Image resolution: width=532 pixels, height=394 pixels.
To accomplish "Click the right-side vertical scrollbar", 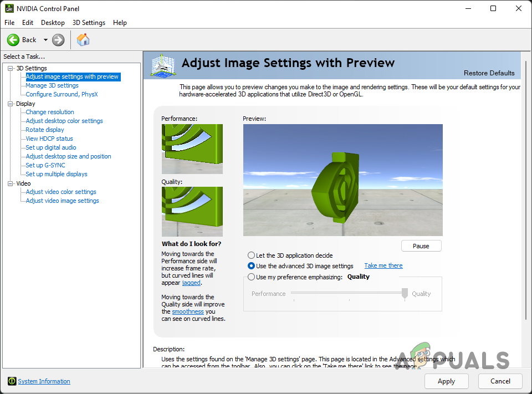I will pos(526,190).
